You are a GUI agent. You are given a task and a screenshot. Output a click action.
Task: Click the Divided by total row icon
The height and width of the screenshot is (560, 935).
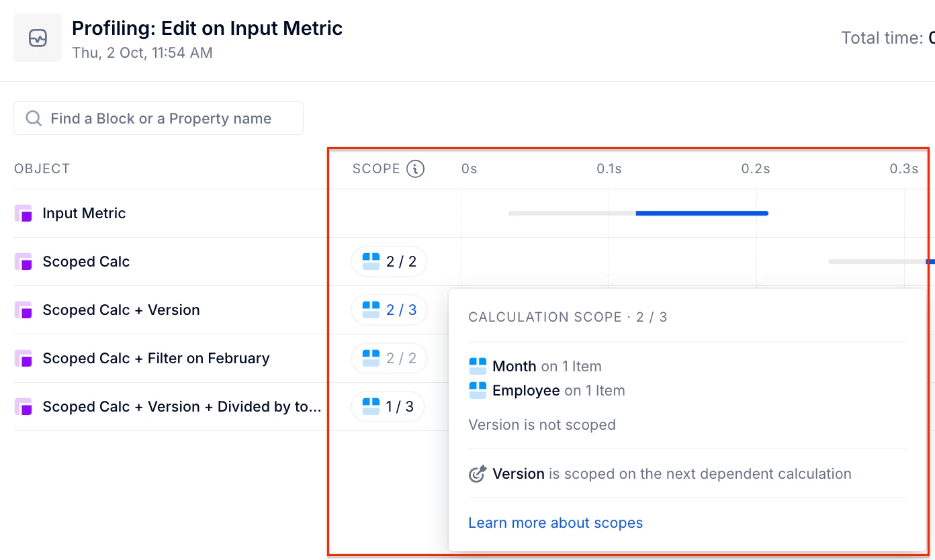[24, 407]
